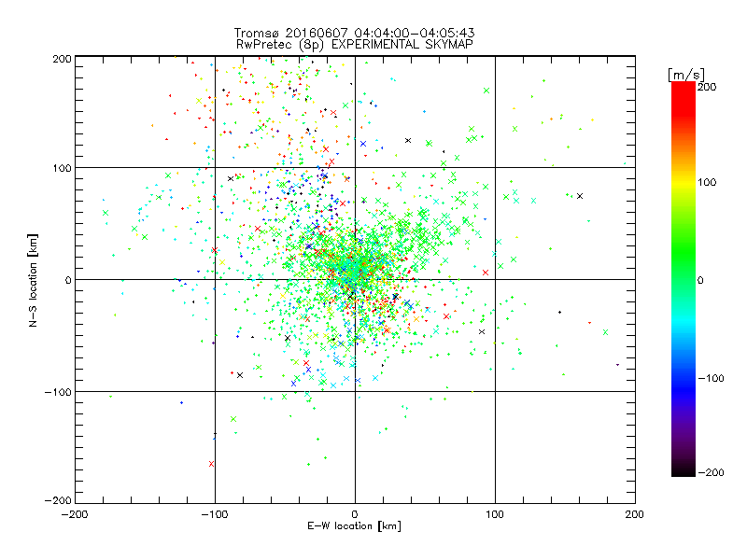Click the black bottom of the velocity colorbar
The height and width of the screenshot is (560, 747).
(684, 469)
